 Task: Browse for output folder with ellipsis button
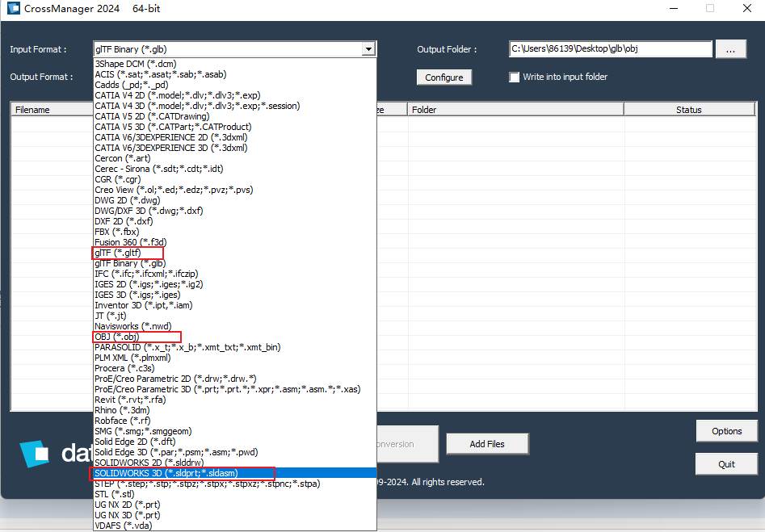730,48
